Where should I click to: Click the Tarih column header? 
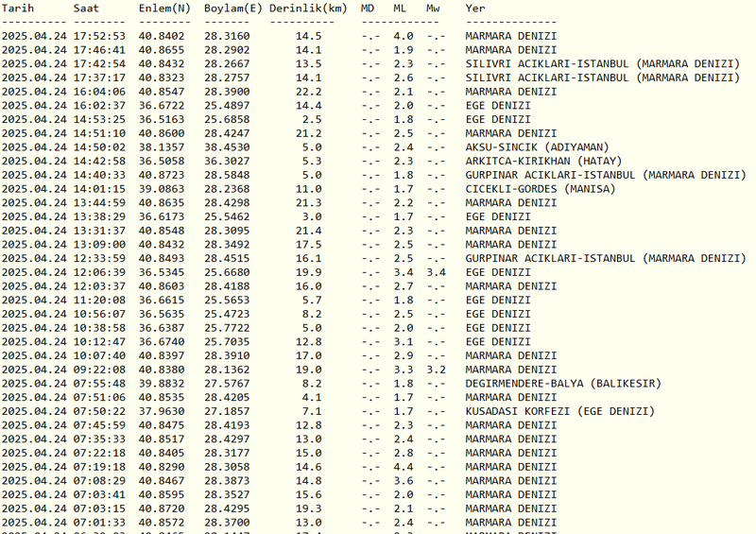coord(20,8)
